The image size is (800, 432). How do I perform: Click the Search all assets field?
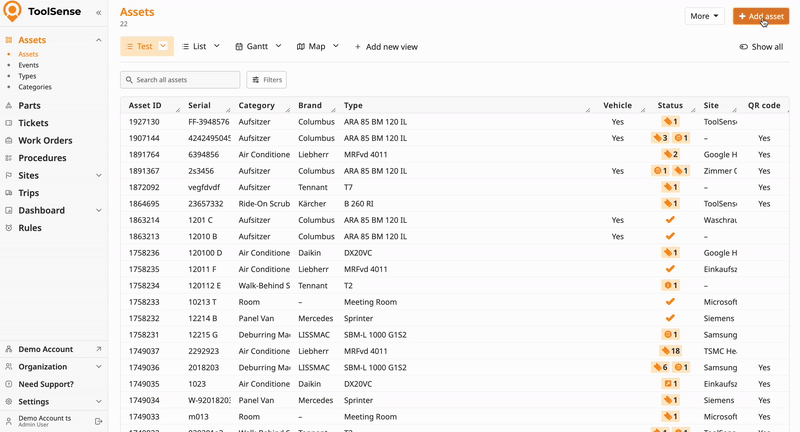(180, 80)
